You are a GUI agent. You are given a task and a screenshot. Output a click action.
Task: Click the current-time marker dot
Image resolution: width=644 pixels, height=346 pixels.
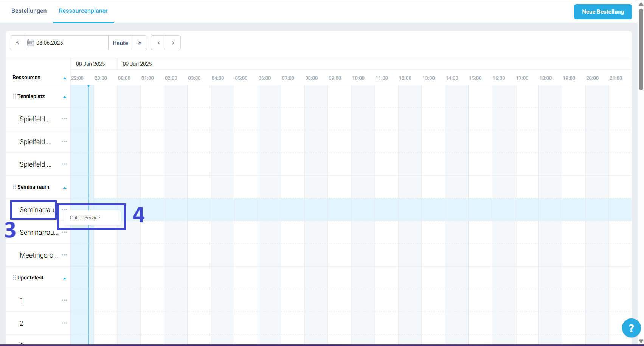(x=88, y=86)
